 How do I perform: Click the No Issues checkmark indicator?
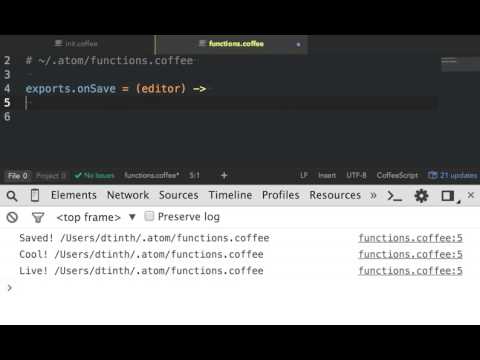(x=94, y=175)
